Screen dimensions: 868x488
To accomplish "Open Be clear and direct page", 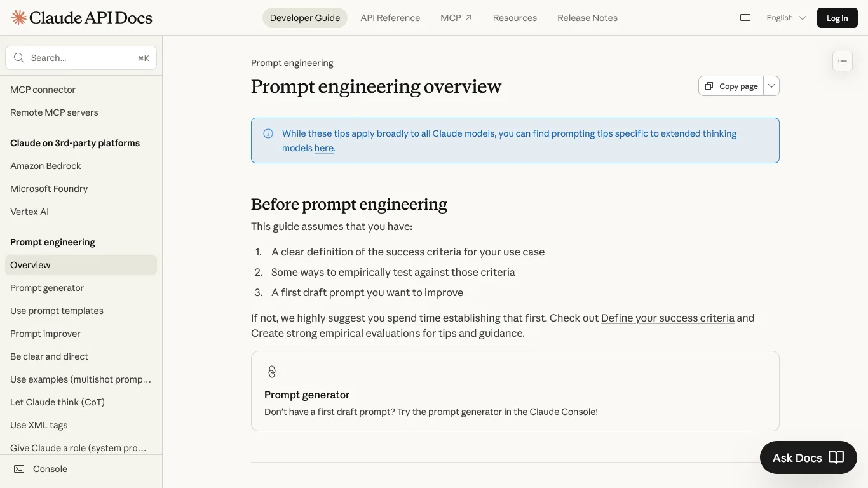I will pos(81,356).
